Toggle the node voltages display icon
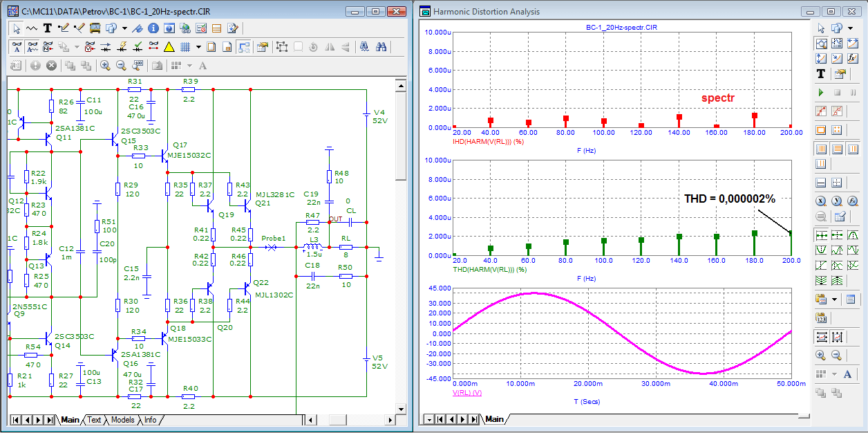The width and height of the screenshot is (868, 433). [x=89, y=47]
